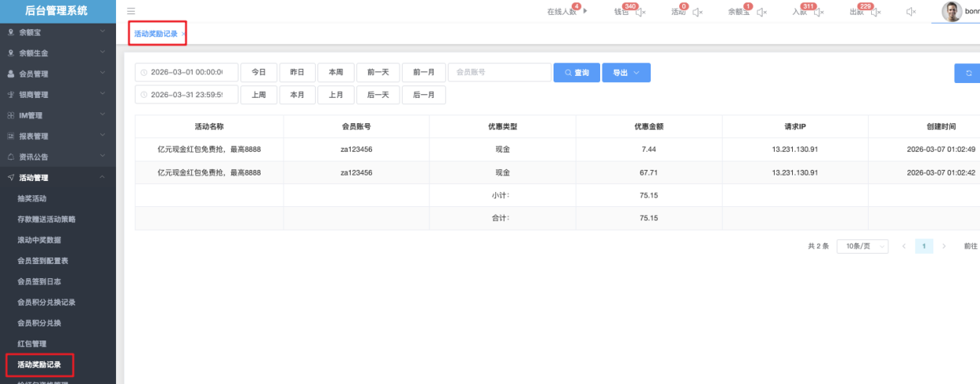This screenshot has width=980, height=384.
Task: Click the 查询 search button
Action: [x=576, y=73]
